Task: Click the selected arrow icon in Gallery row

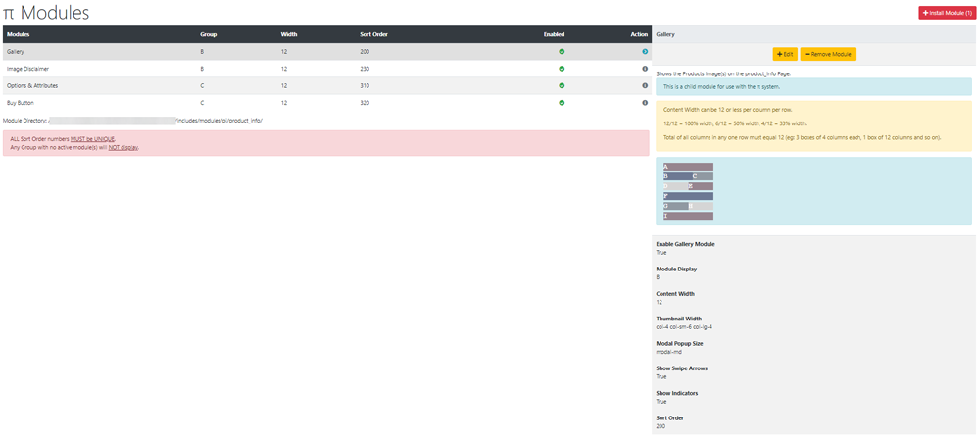Action: 645,51
